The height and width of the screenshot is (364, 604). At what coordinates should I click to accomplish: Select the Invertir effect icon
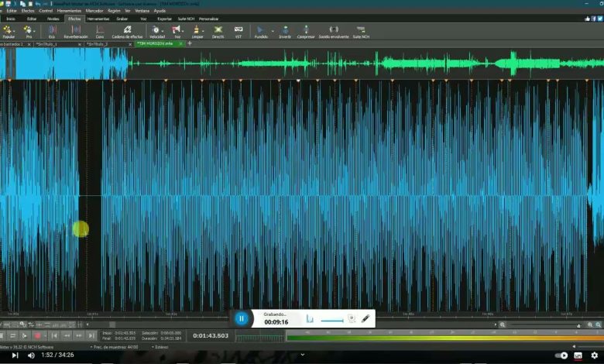point(285,31)
